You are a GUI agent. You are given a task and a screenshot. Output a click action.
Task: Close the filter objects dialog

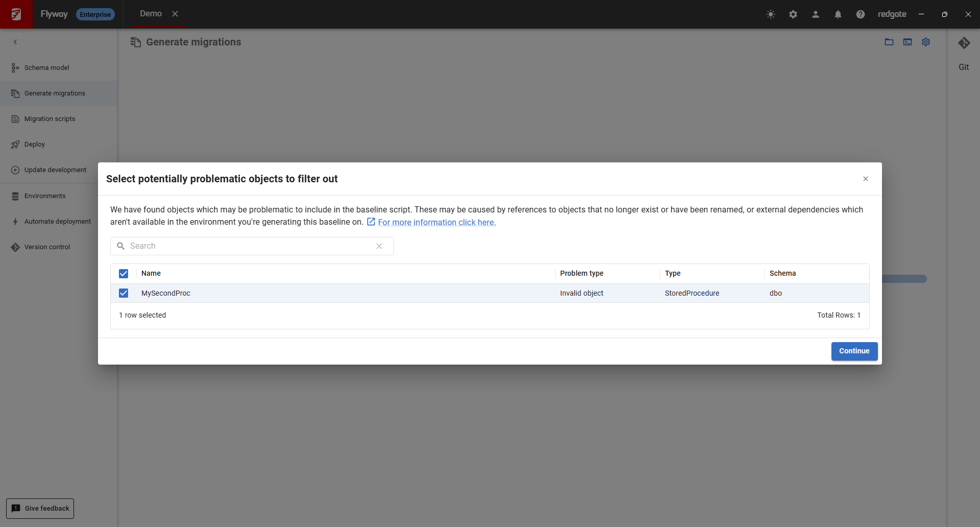pyautogui.click(x=866, y=179)
